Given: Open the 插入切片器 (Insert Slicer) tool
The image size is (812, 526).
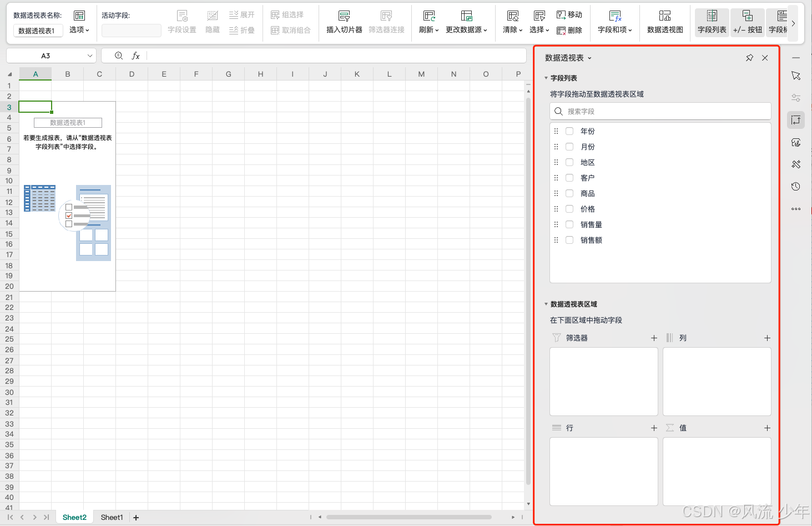Looking at the screenshot, I should (344, 23).
